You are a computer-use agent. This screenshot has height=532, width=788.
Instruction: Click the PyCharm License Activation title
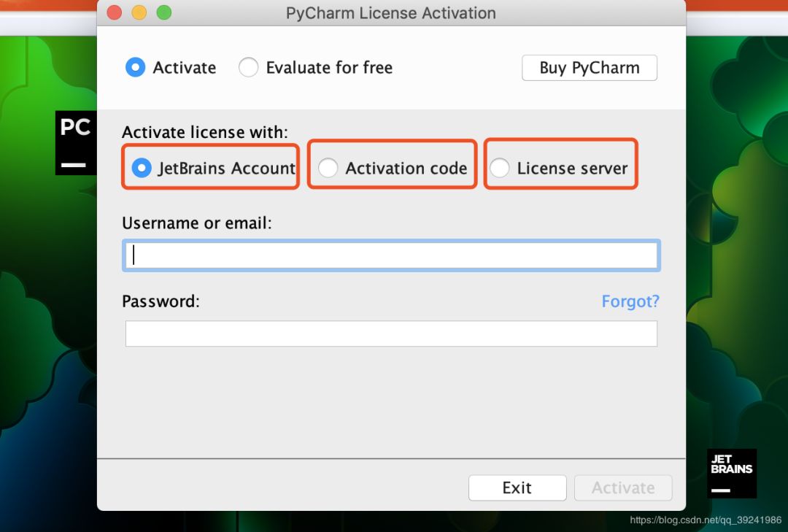(x=391, y=13)
